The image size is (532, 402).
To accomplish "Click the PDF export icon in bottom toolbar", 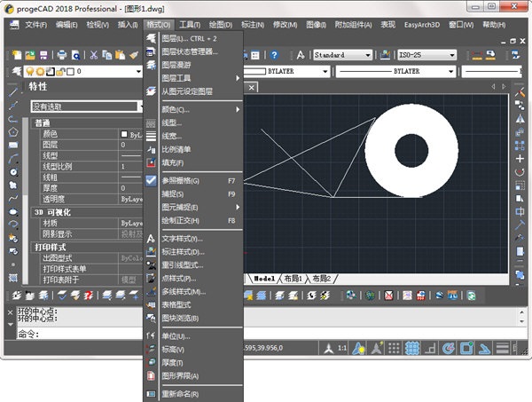I will coord(389,296).
